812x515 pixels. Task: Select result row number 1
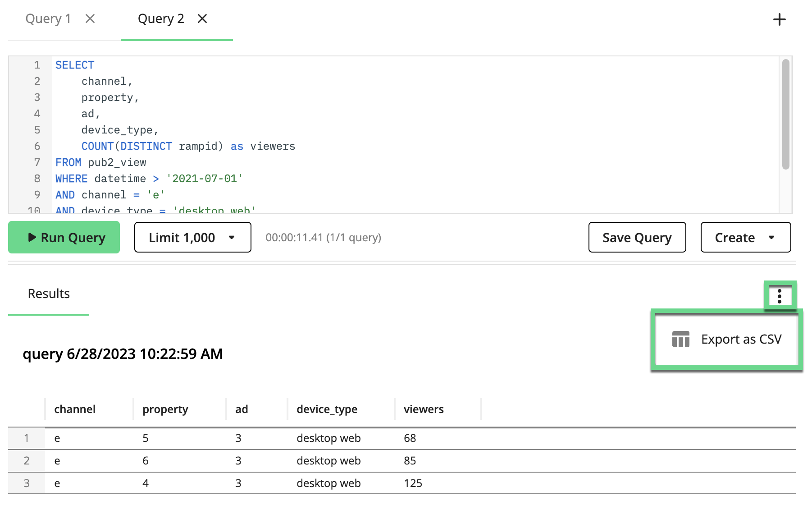pos(27,438)
